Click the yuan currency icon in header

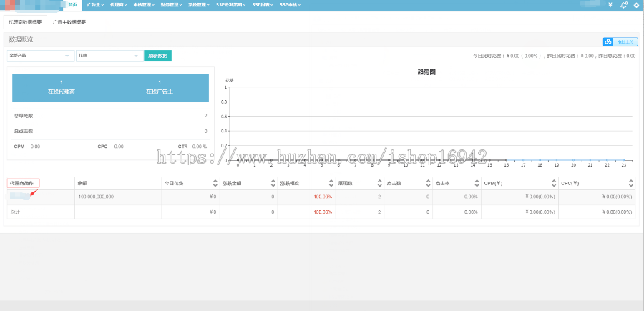click(x=610, y=5)
